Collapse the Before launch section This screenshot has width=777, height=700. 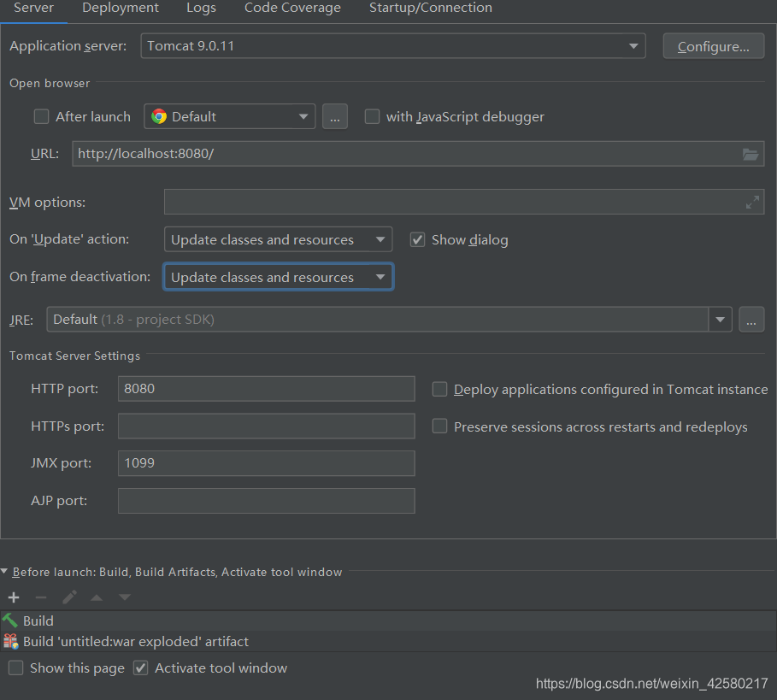pyautogui.click(x=4, y=572)
